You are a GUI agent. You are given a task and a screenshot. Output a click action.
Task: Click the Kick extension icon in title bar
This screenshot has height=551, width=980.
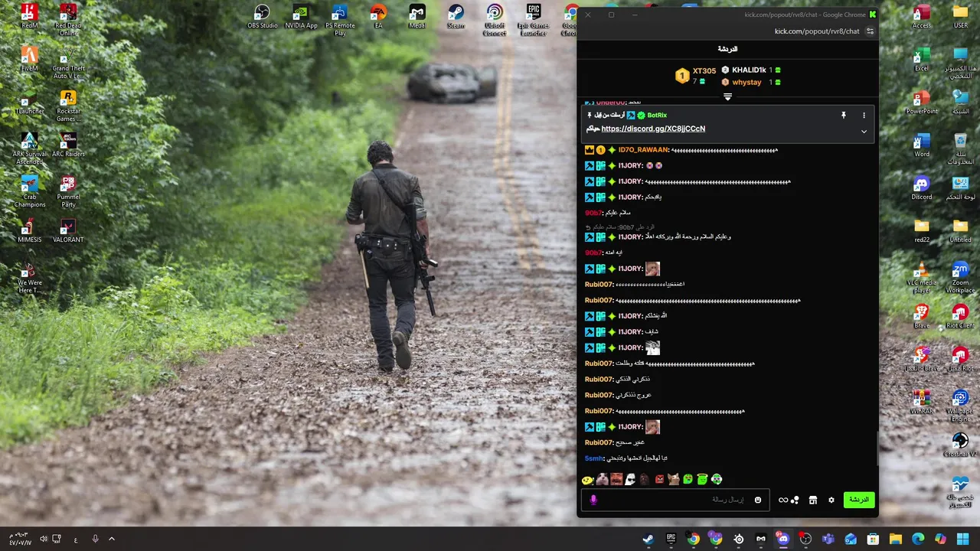872,15
